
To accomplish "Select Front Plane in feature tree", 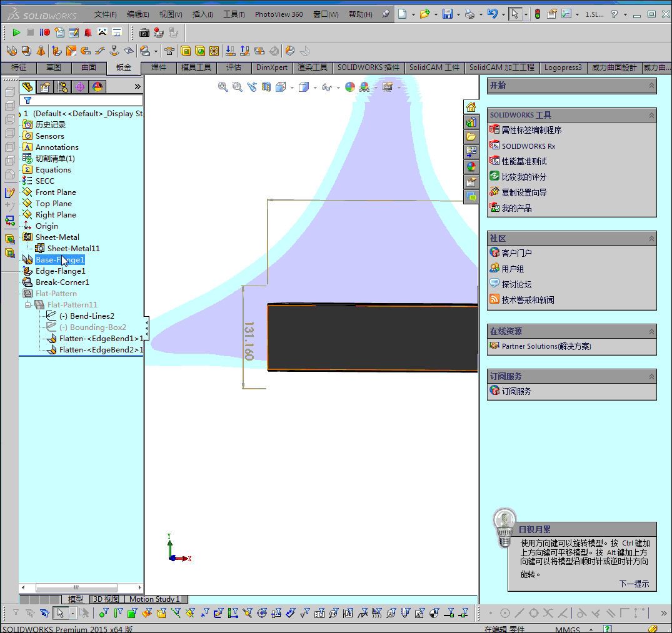I will pyautogui.click(x=56, y=192).
